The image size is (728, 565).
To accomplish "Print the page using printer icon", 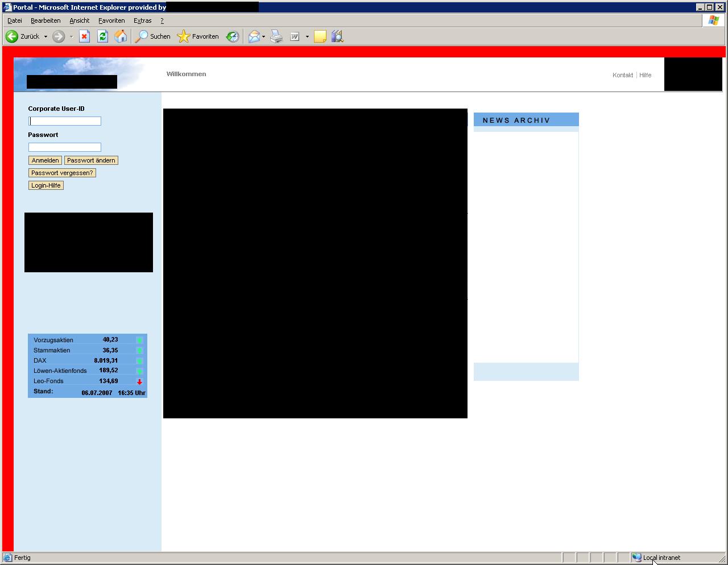I will (x=276, y=36).
